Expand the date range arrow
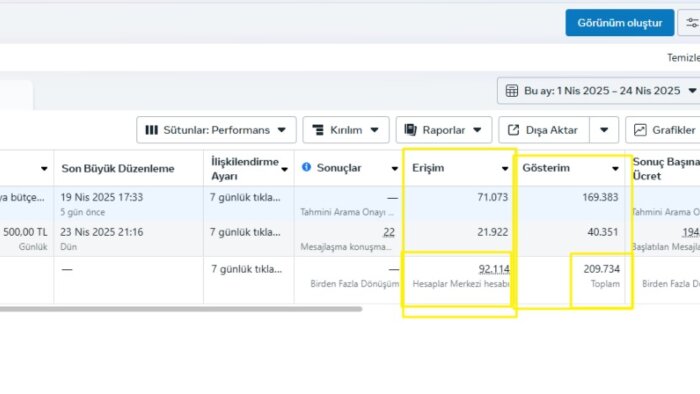This screenshot has width=700, height=394. pos(692,91)
